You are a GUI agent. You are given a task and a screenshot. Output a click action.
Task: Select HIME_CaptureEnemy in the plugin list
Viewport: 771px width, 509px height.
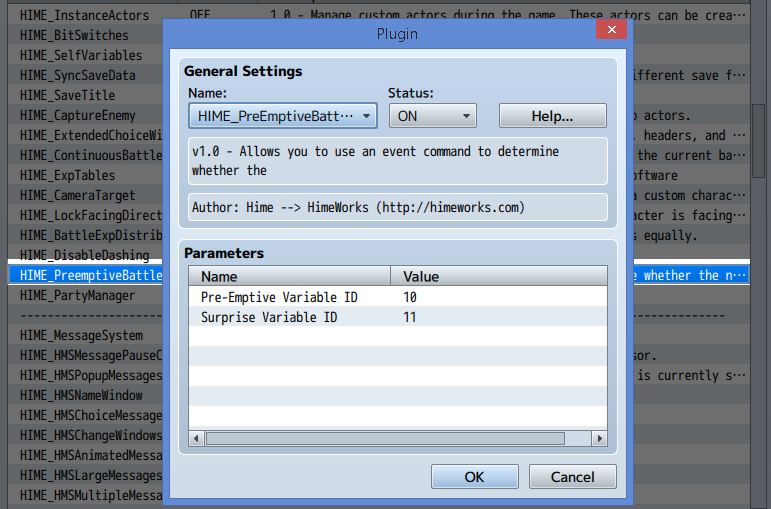(x=77, y=115)
